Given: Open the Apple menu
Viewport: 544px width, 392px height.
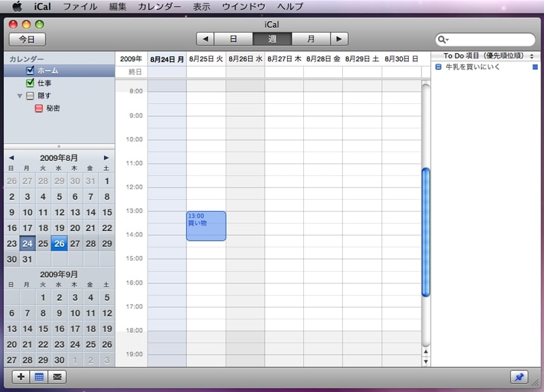Looking at the screenshot, I should (18, 7).
